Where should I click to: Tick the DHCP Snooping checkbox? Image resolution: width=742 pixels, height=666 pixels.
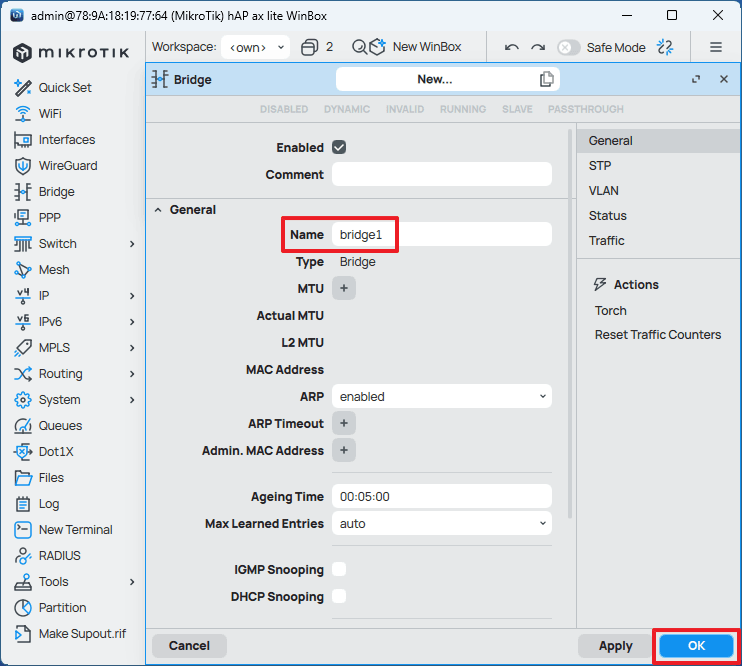pyautogui.click(x=339, y=597)
